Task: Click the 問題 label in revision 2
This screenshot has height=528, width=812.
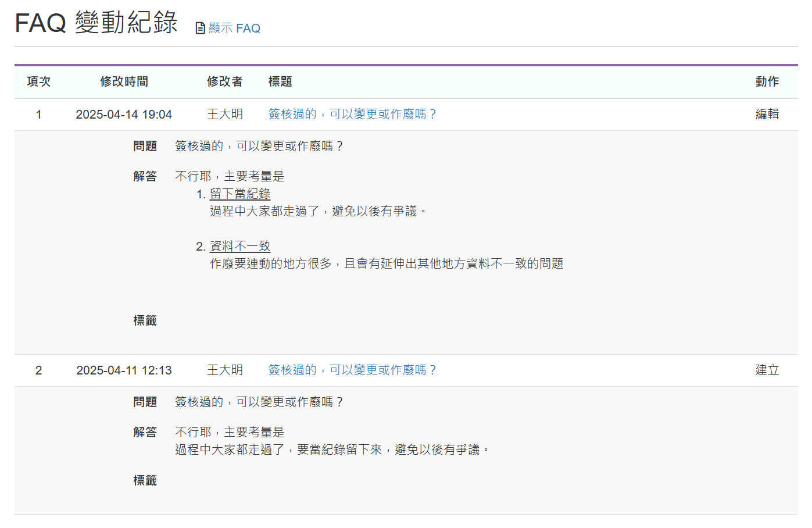Action: pos(146,401)
